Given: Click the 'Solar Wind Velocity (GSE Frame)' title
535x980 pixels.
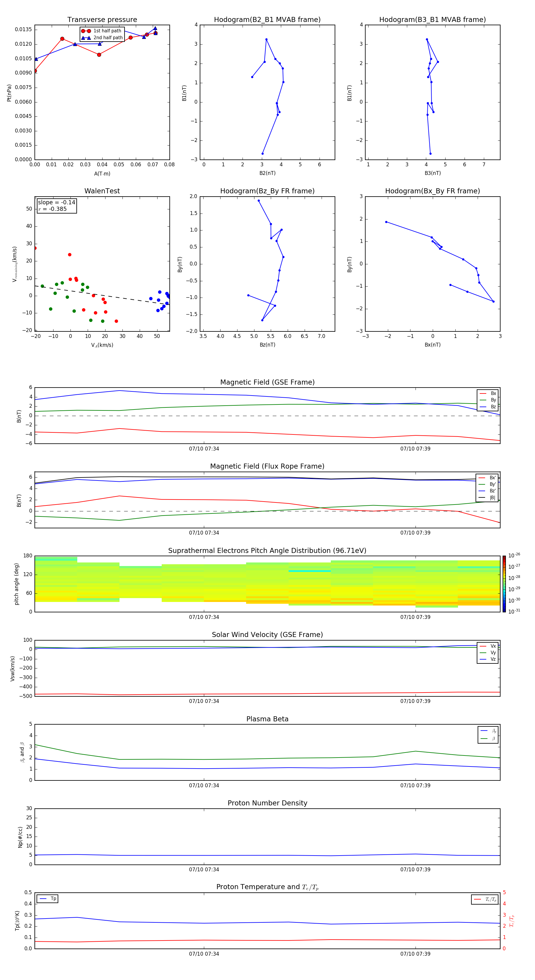Looking at the screenshot, I should pyautogui.click(x=267, y=635).
